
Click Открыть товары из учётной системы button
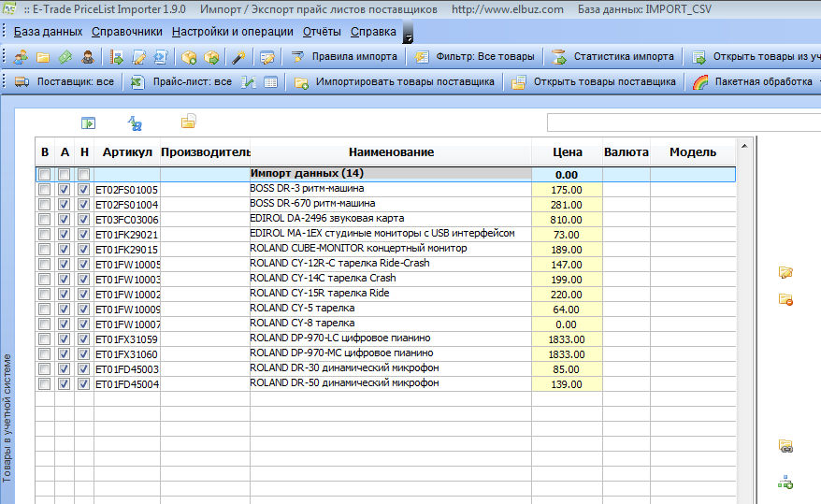[755, 56]
